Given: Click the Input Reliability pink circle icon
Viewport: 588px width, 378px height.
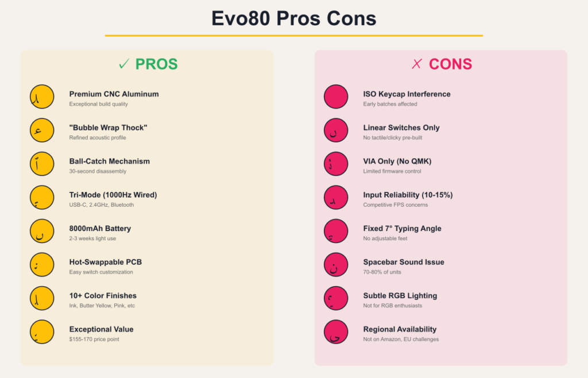Looking at the screenshot, I should pyautogui.click(x=336, y=198).
